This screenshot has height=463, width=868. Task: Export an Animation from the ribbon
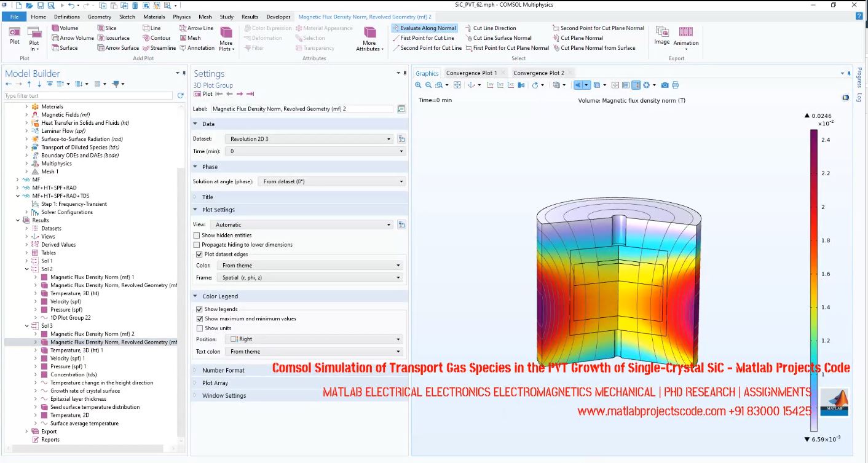pyautogui.click(x=685, y=38)
